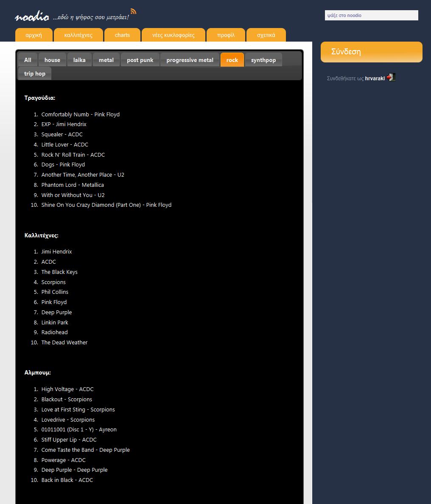Open song 'Comfortably Numb - Pink Floyd'

[80, 114]
